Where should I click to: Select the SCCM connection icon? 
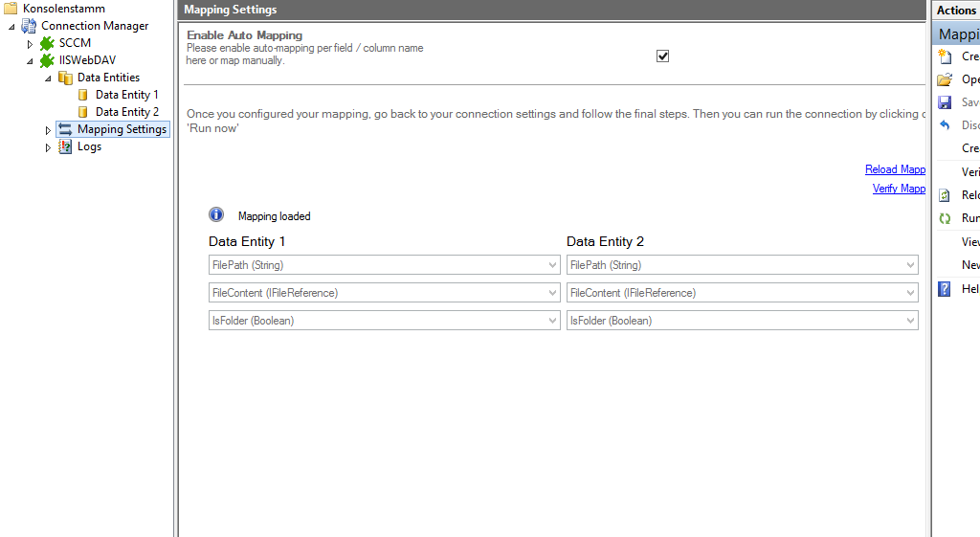point(47,43)
